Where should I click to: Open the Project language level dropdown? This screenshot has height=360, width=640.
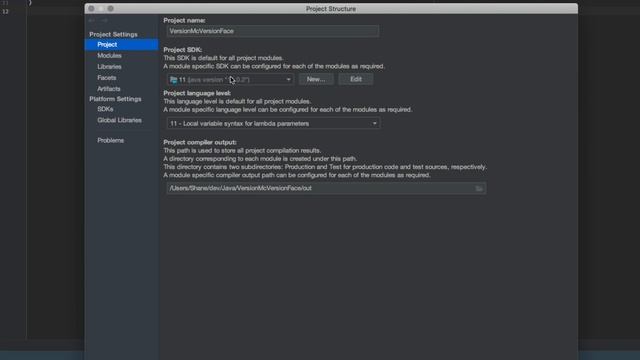pyautogui.click(x=273, y=123)
